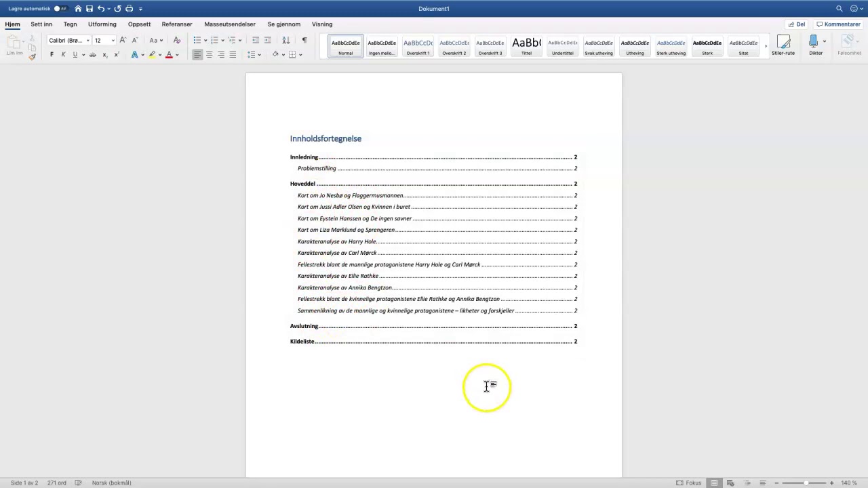This screenshot has height=488, width=868.
Task: Save the document with the floppy disk icon
Action: point(89,9)
